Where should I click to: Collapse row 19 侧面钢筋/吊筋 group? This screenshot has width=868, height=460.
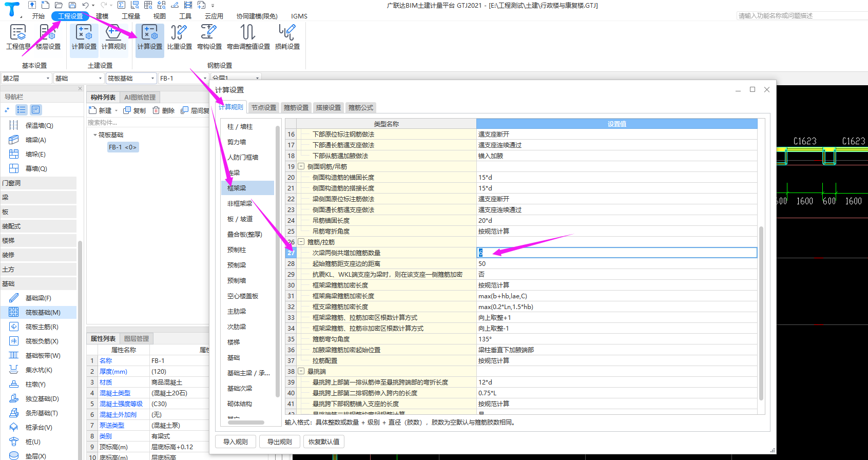click(x=301, y=166)
